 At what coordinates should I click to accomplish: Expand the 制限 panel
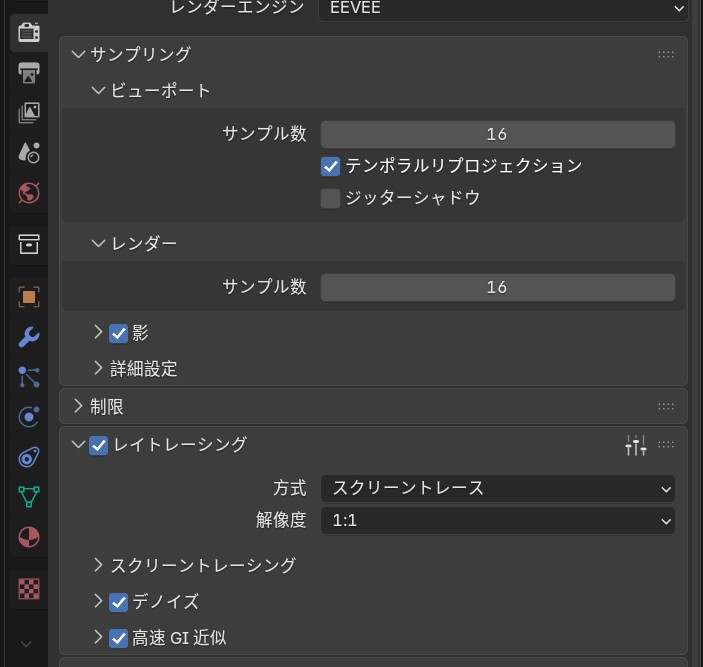[x=106, y=407]
